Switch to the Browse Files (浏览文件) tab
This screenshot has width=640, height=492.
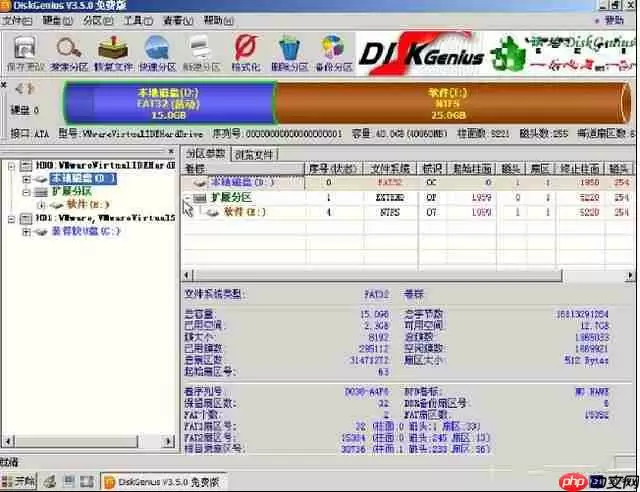coord(257,154)
